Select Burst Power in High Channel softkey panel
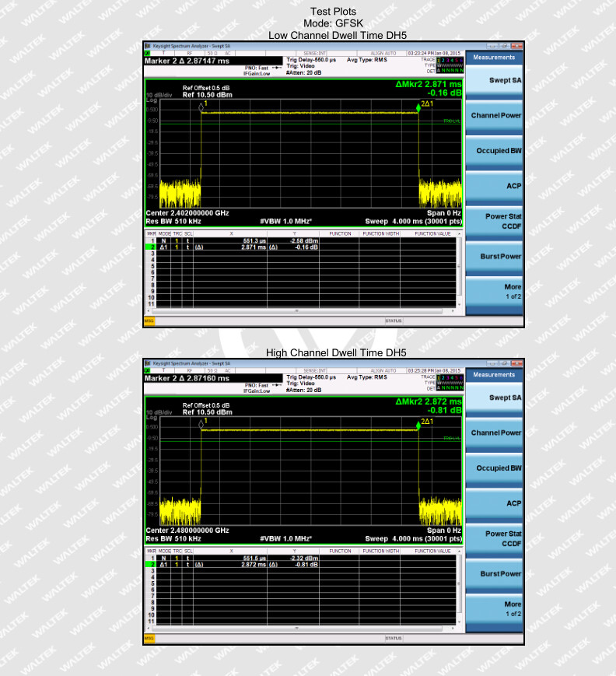 (x=494, y=574)
